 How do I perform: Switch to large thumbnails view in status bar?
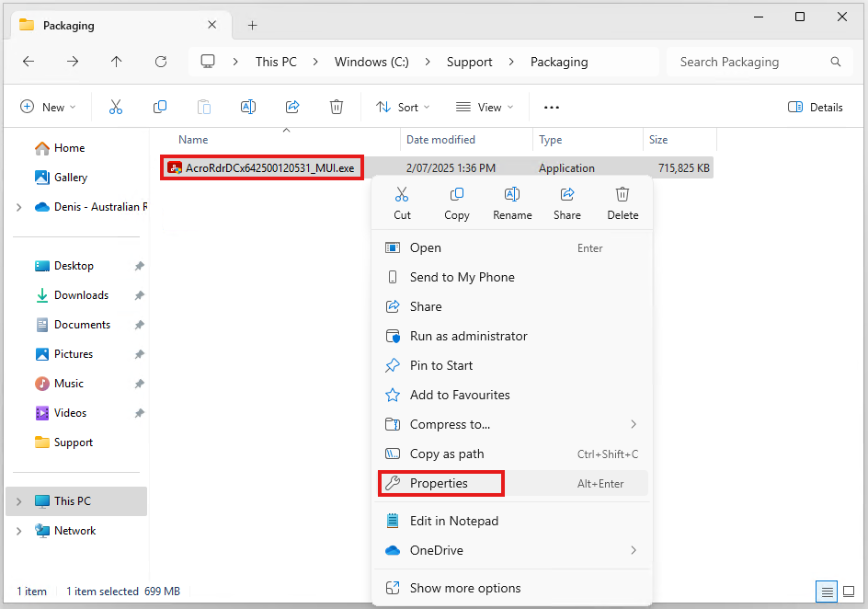(848, 591)
